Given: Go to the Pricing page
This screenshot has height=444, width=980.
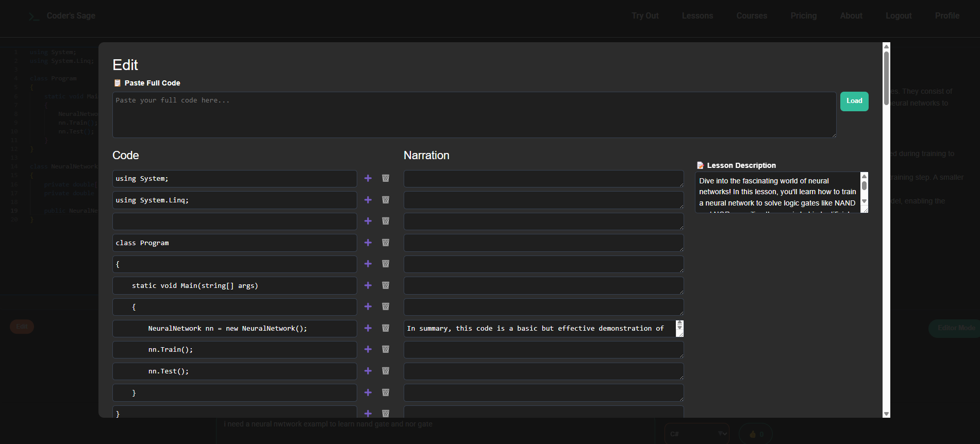Looking at the screenshot, I should (x=804, y=16).
